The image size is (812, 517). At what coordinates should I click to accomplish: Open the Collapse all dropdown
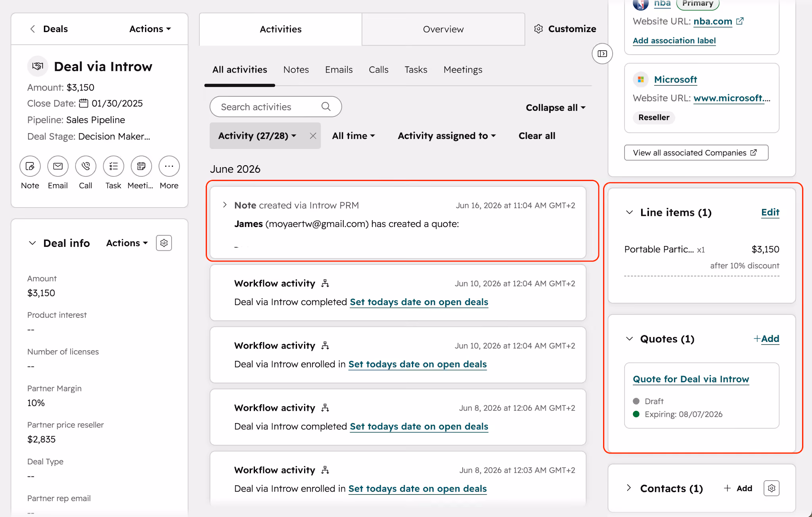(555, 108)
